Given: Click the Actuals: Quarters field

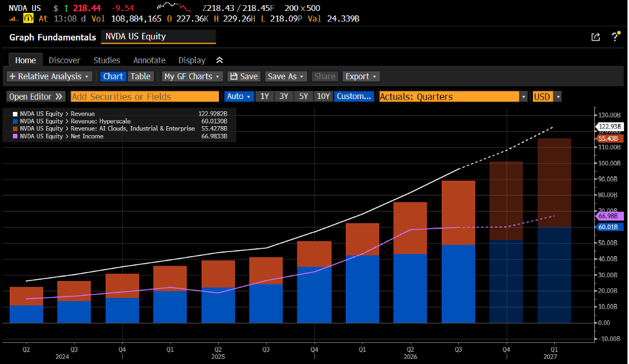Looking at the screenshot, I should click(x=449, y=96).
